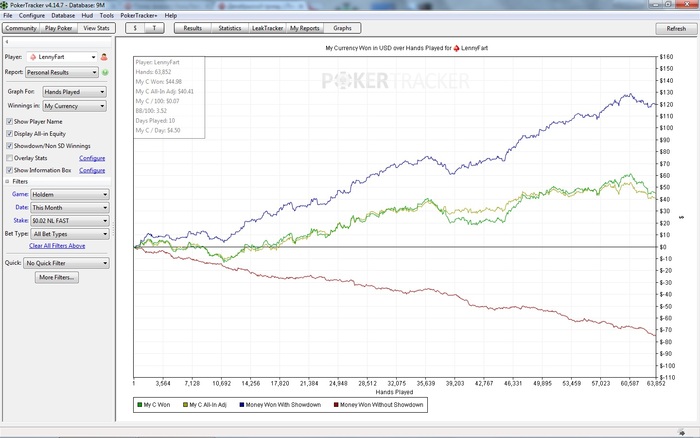Viewport: 700px width, 438px height.
Task: Click the Refresh button
Action: coord(676,29)
